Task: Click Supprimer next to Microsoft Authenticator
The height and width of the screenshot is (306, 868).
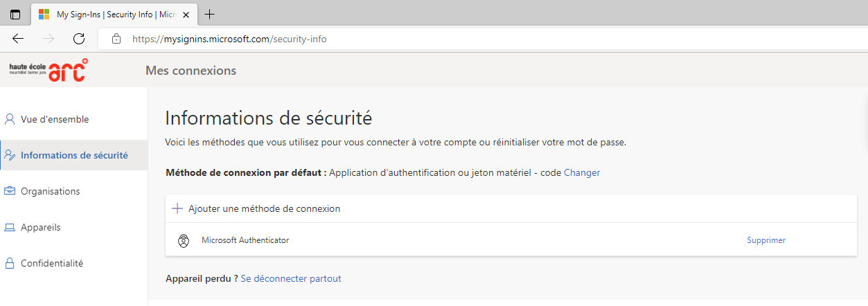Action: point(766,240)
